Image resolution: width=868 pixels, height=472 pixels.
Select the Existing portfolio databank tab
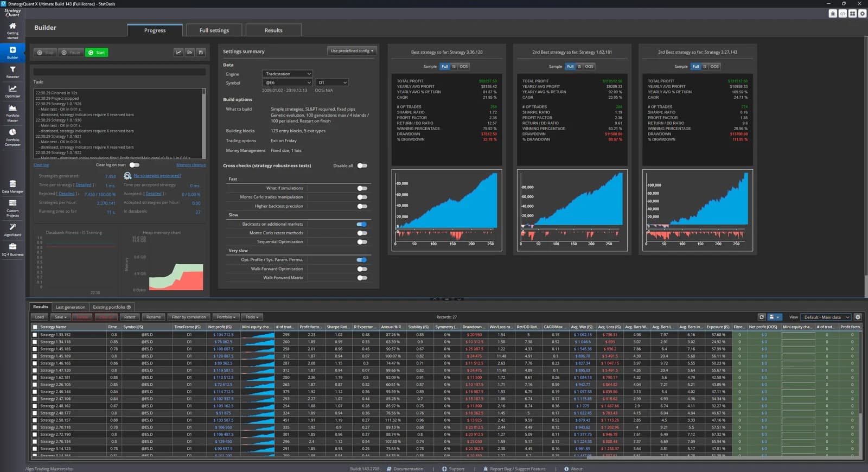[111, 307]
